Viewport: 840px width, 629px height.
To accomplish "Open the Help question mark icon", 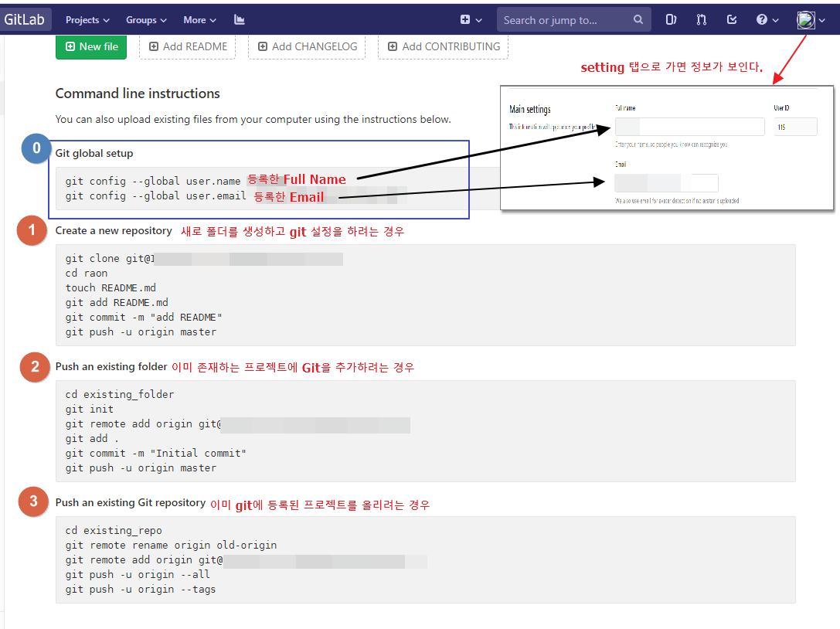I will 762,20.
